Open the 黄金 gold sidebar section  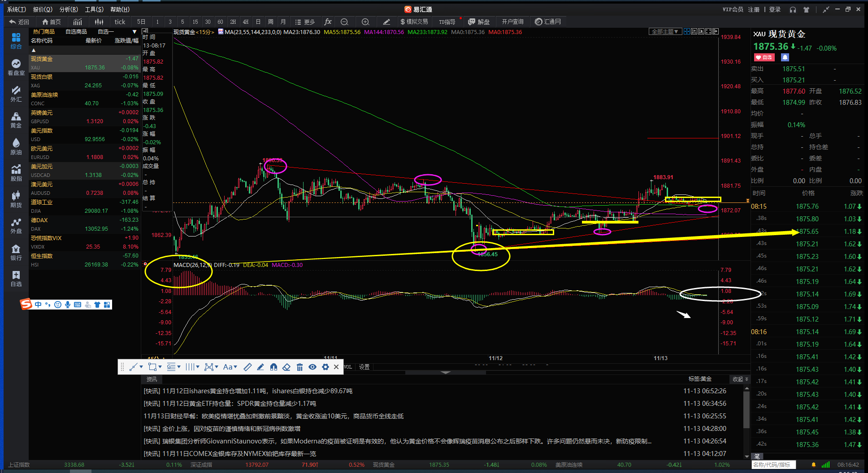pyautogui.click(x=16, y=120)
